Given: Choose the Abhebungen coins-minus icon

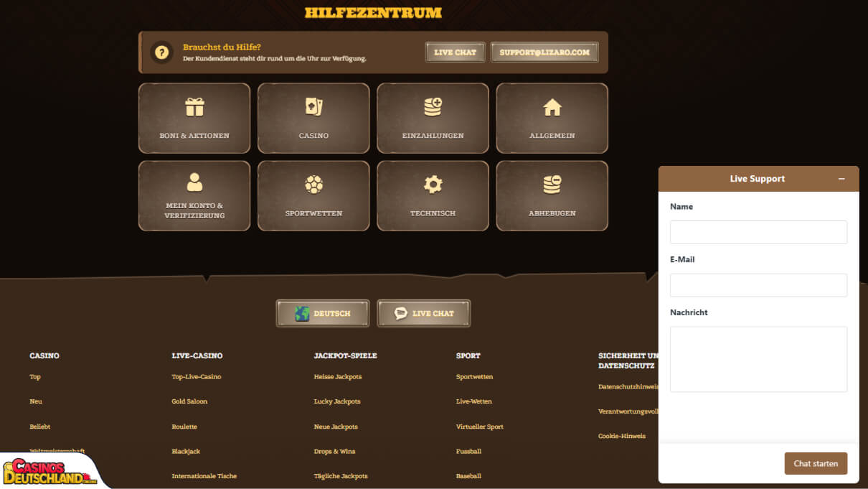Looking at the screenshot, I should pyautogui.click(x=552, y=185).
